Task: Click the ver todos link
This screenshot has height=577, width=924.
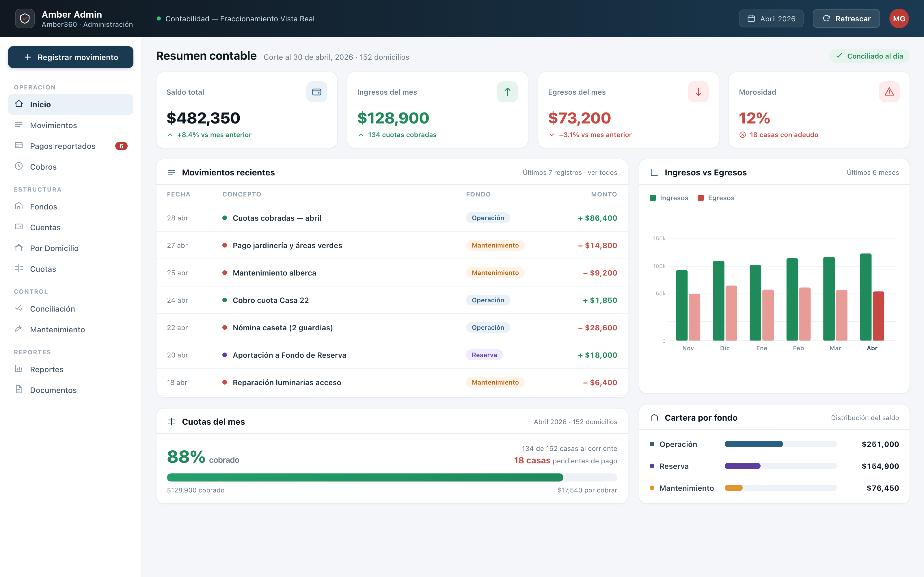Action: (x=602, y=173)
